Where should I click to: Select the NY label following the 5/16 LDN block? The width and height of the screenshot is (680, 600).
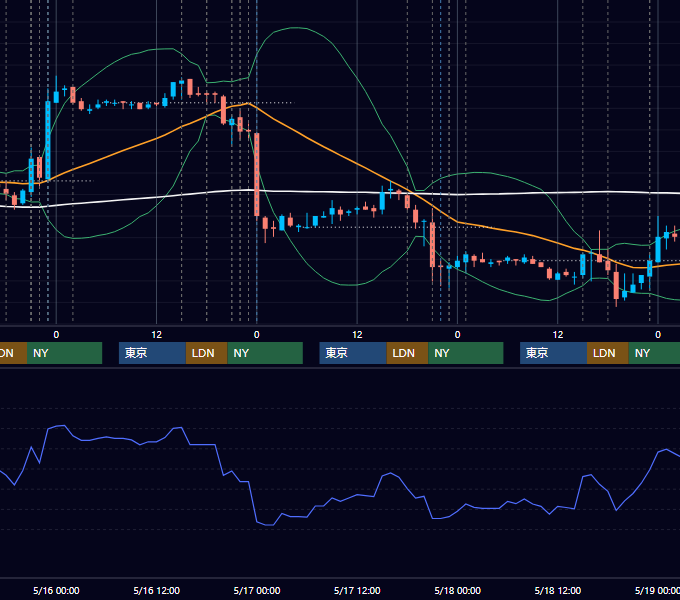(265, 353)
